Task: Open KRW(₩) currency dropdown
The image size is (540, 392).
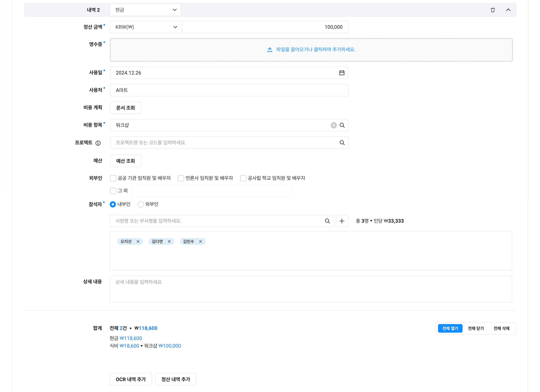Action: pyautogui.click(x=146, y=27)
